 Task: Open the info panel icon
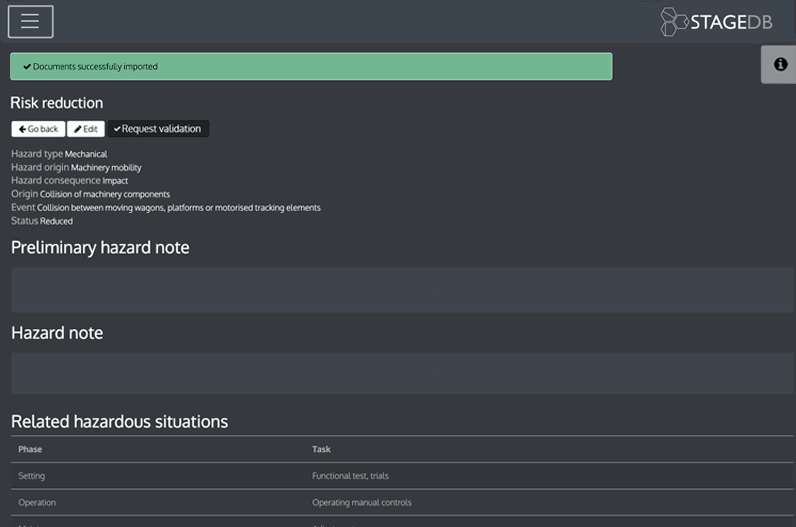(780, 64)
